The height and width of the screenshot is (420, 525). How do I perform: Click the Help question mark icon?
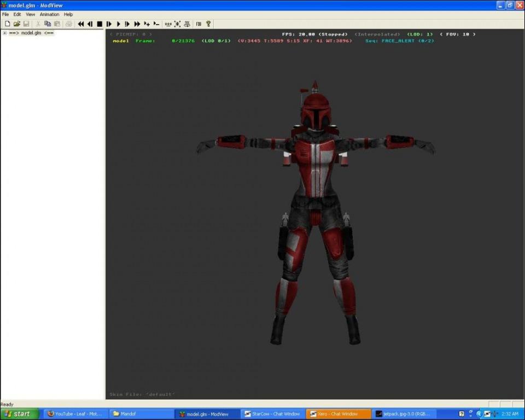(208, 24)
